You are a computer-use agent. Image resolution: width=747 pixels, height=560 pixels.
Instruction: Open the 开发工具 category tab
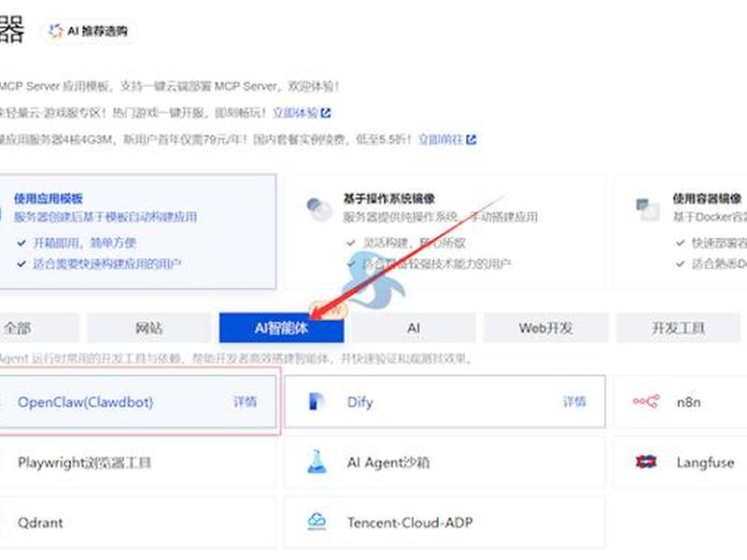[678, 329]
